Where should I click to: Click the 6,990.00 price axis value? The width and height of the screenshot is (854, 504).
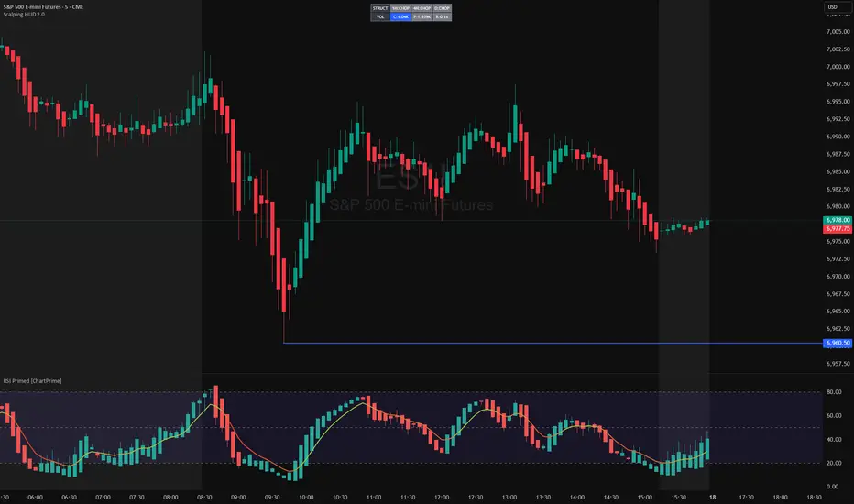838,137
